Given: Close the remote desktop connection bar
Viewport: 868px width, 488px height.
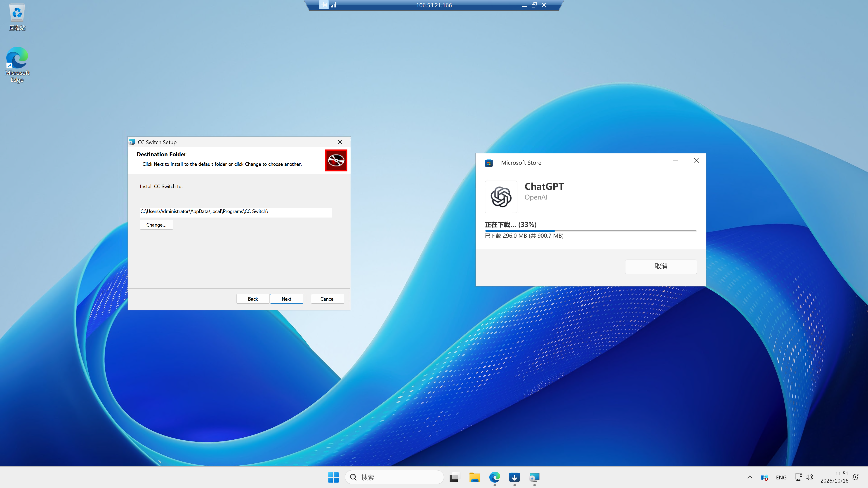Looking at the screenshot, I should point(544,5).
